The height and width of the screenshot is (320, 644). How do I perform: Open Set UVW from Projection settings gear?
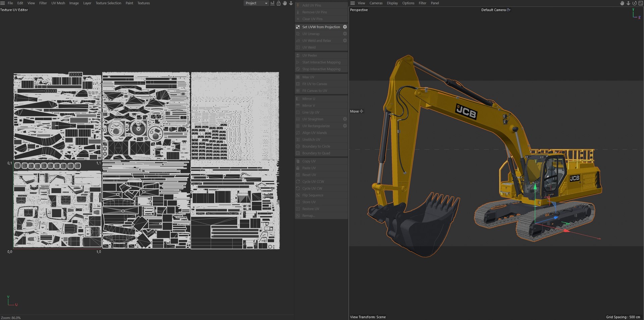[x=345, y=27]
